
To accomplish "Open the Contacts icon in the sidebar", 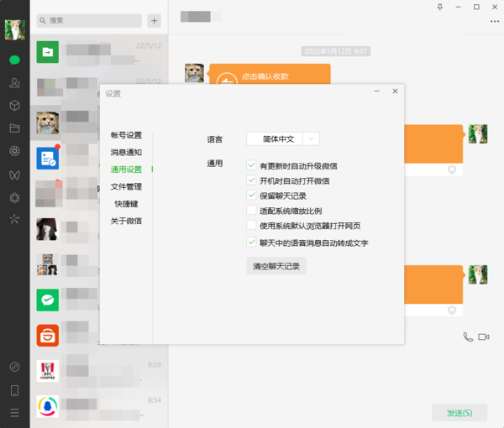I will (14, 82).
